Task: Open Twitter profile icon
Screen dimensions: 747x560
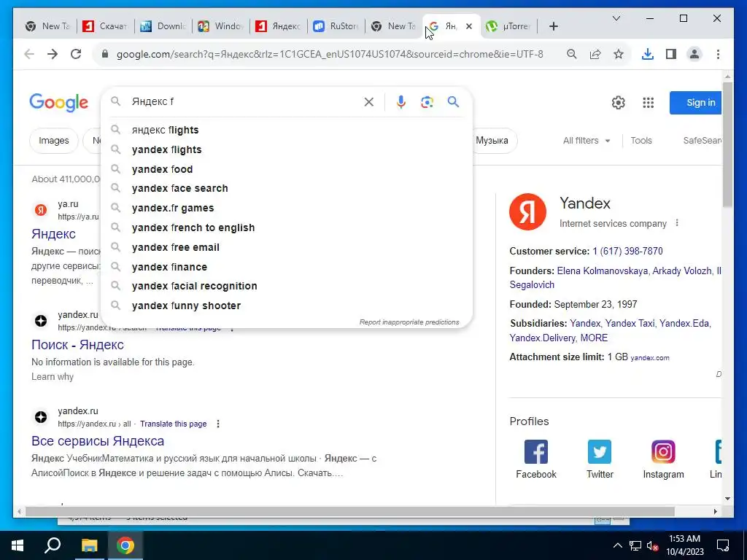Action: point(600,451)
